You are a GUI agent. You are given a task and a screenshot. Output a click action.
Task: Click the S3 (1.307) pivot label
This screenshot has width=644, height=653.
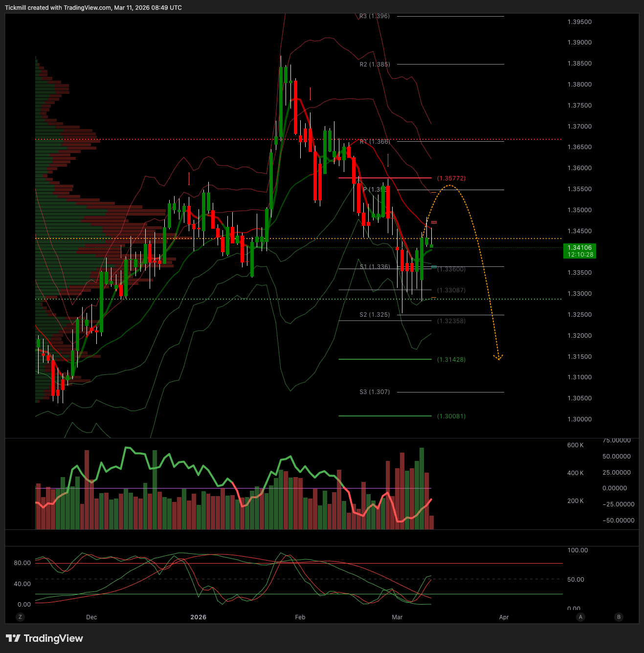[x=375, y=392]
